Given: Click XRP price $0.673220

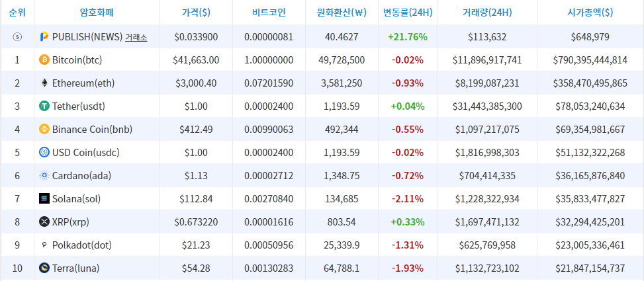Looking at the screenshot, I should (x=196, y=222).
